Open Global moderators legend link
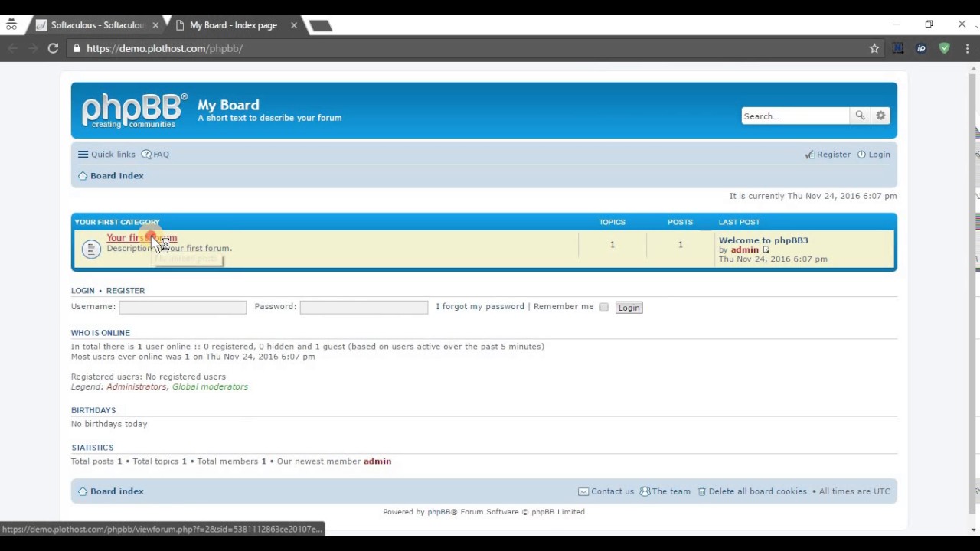Viewport: 980px width, 551px height. (x=210, y=386)
